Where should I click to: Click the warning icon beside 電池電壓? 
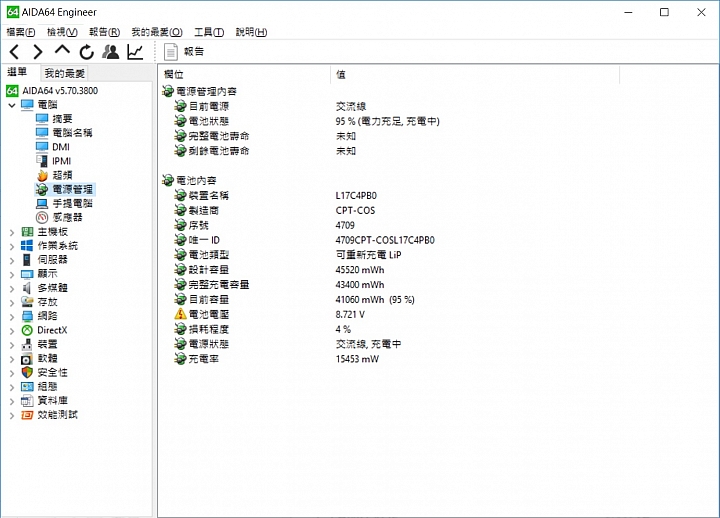tap(180, 314)
